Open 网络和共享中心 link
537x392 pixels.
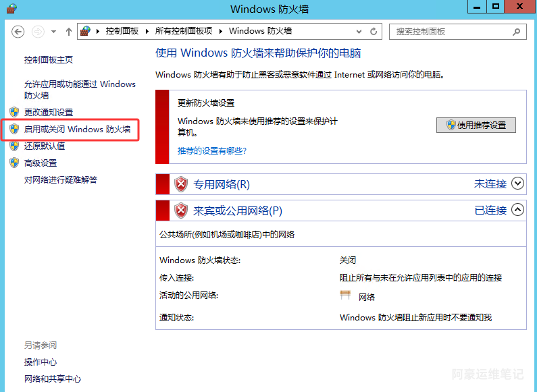[x=53, y=379]
